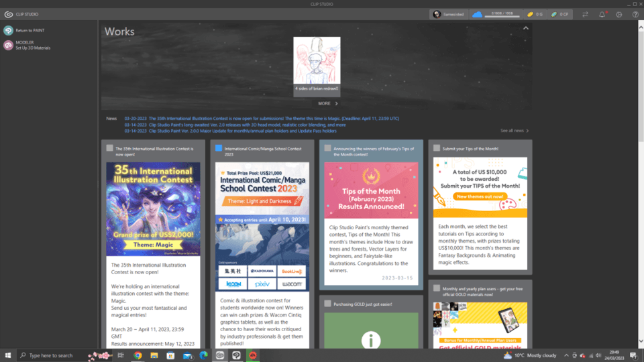Click the Works heading
644x362 pixels.
click(x=119, y=32)
